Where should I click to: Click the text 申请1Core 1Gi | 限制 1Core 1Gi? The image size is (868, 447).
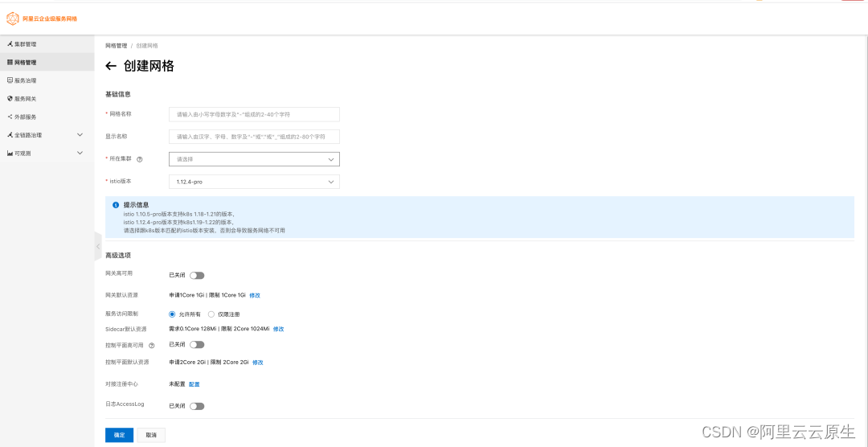click(x=207, y=295)
